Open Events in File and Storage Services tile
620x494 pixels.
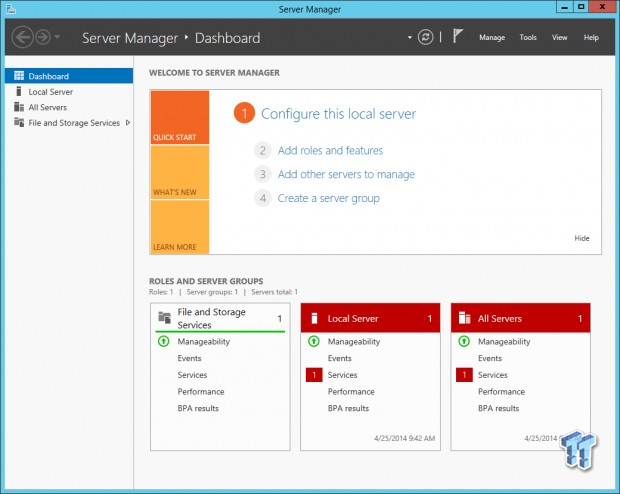[x=189, y=358]
